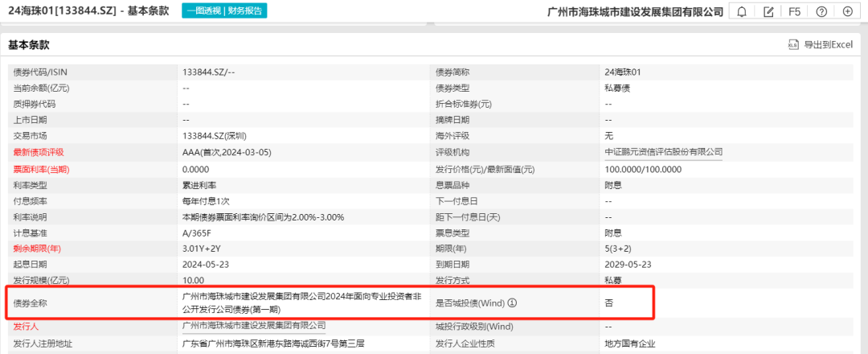Select 付息频率 value 每年付息1次

coord(207,201)
